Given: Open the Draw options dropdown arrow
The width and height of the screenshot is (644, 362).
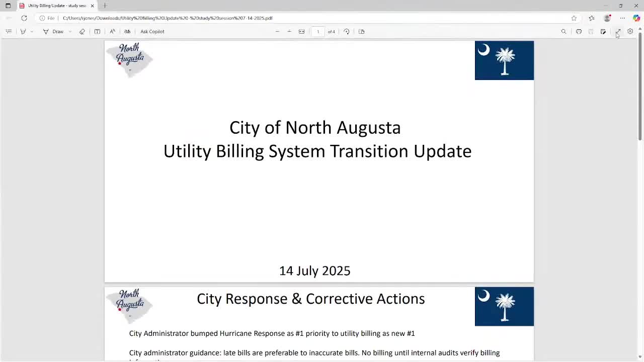Looking at the screenshot, I should tap(69, 31).
